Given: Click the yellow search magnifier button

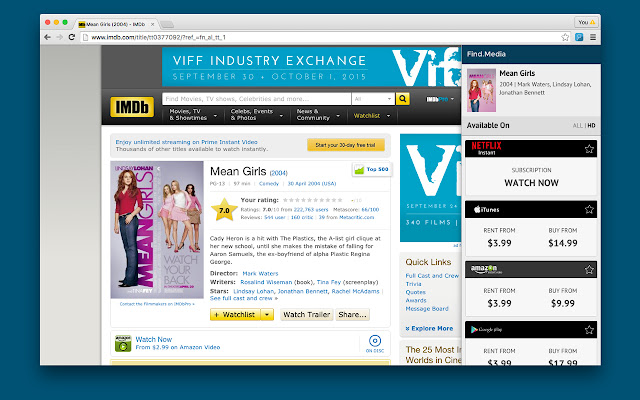Looking at the screenshot, I should point(402,99).
